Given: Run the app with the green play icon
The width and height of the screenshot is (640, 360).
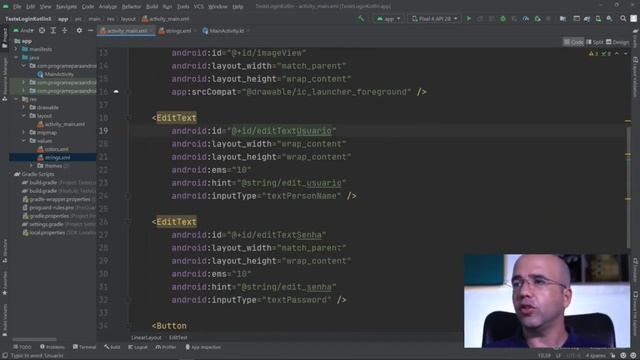Looking at the screenshot, I should (x=469, y=19).
